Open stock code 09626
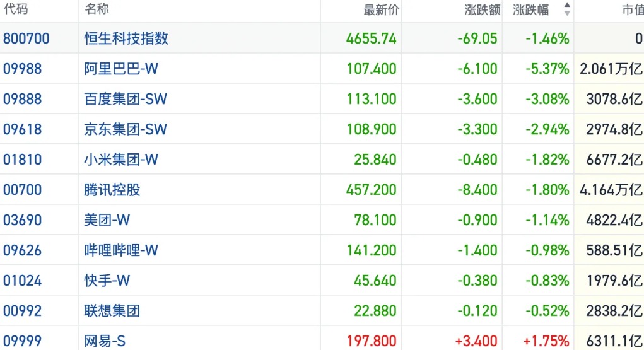 coord(22,250)
